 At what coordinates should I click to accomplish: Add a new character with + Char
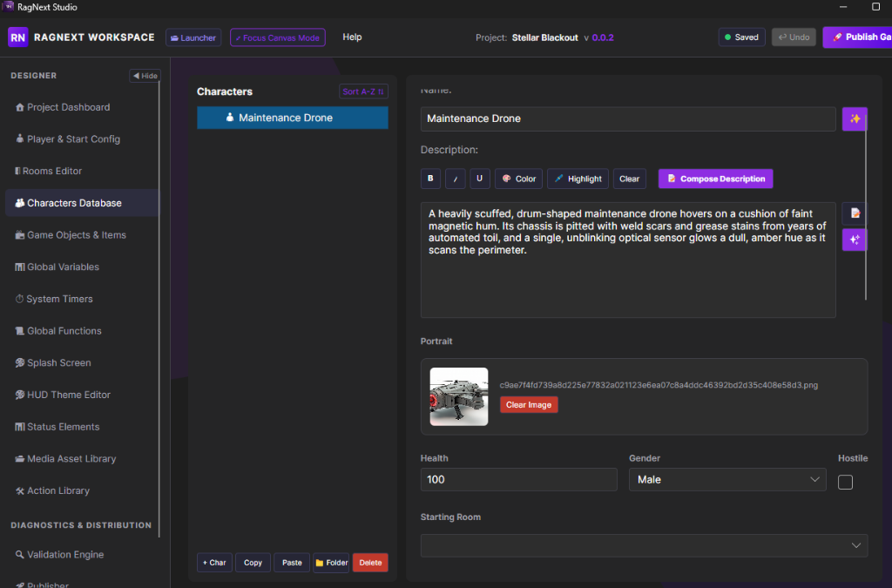click(214, 563)
